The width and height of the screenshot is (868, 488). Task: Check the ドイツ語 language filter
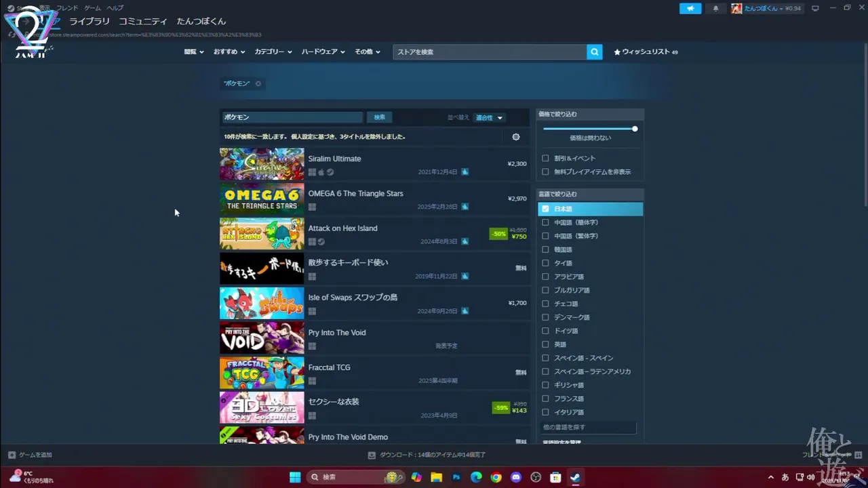(545, 331)
